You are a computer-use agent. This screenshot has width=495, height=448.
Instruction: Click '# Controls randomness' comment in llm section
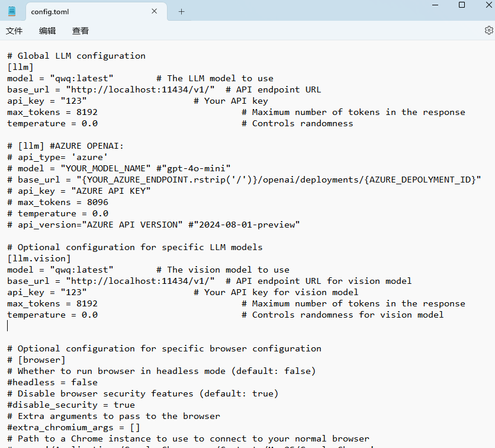(x=297, y=123)
